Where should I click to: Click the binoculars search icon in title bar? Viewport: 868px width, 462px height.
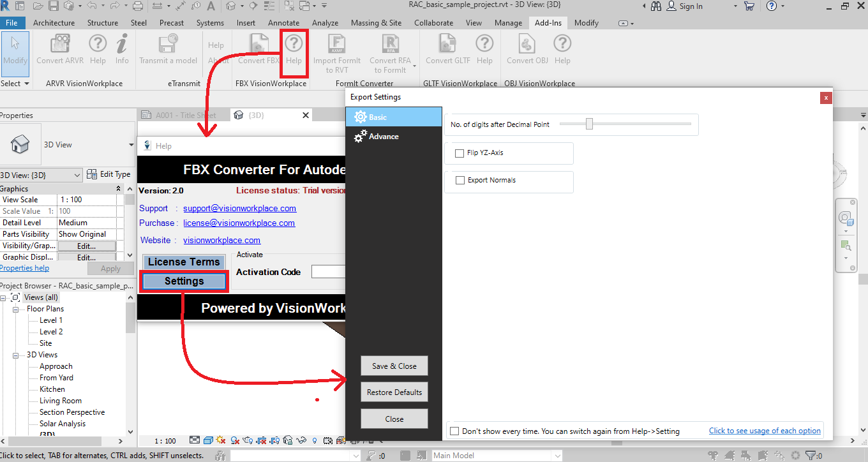[657, 6]
